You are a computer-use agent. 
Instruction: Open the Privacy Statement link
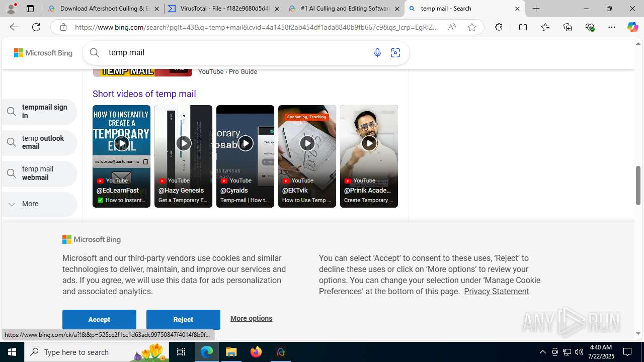tap(496, 291)
